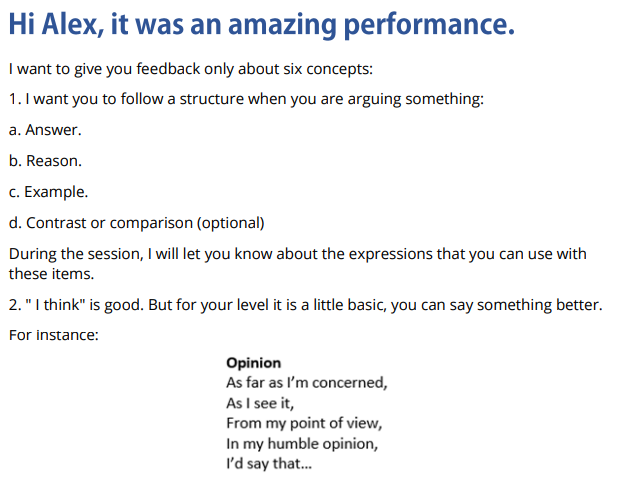Click the phrase 'In my humble opinion,'
Screen dimensions: 621x478
pos(302,444)
